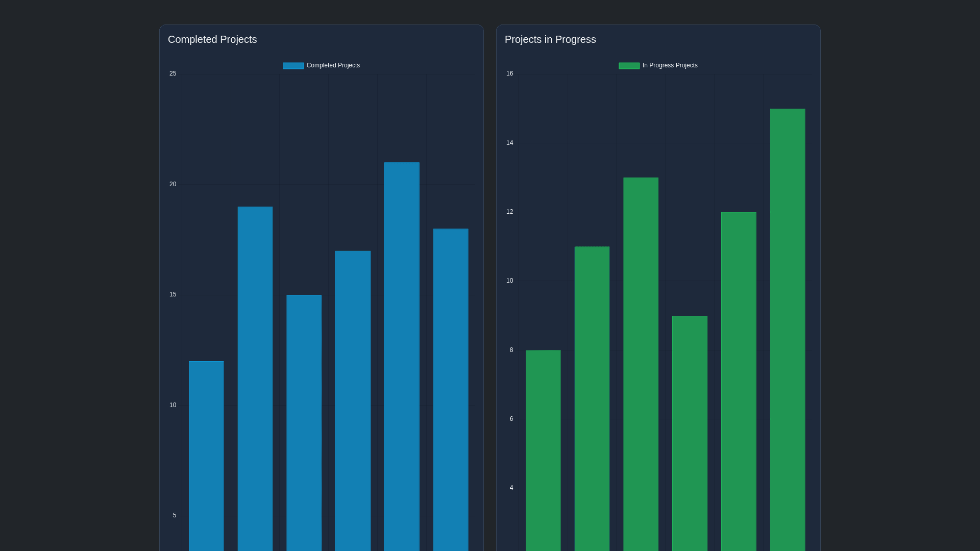Select the blue bar reaching exactly 15
The image size is (980, 551).
click(304, 423)
